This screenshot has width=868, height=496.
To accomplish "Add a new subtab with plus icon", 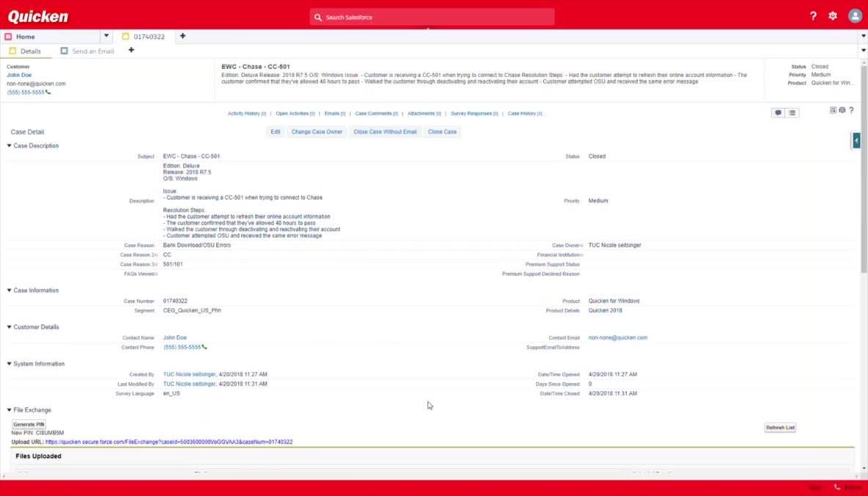I will tap(131, 51).
